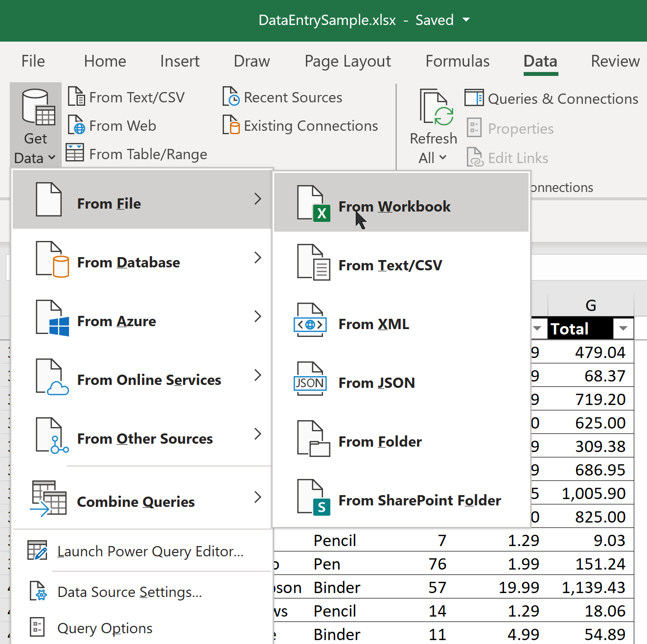Switch to the Insert tab
The image size is (647, 644).
click(x=180, y=61)
